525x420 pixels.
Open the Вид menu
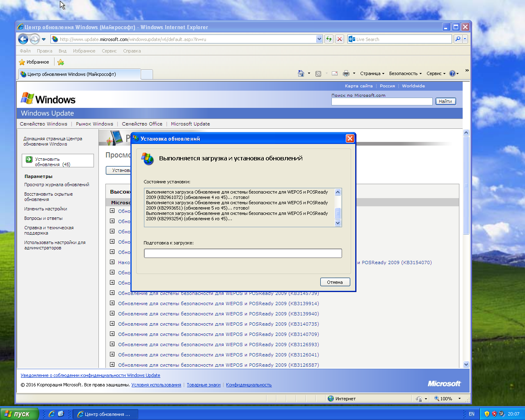pos(62,51)
